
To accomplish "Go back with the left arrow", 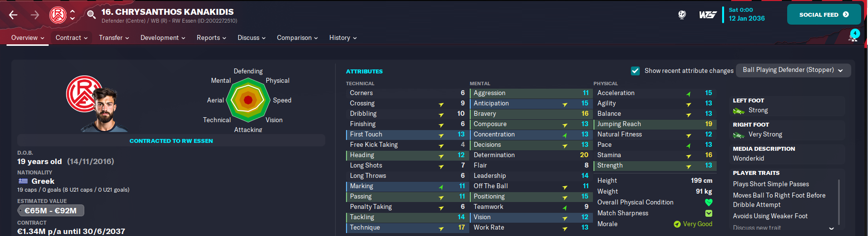I will click(x=13, y=15).
